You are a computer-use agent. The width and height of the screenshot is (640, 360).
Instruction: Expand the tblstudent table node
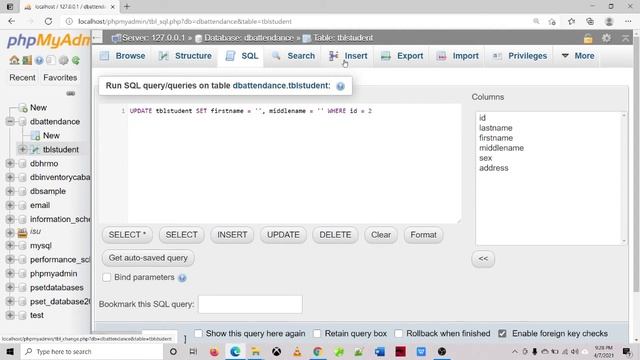click(x=22, y=149)
